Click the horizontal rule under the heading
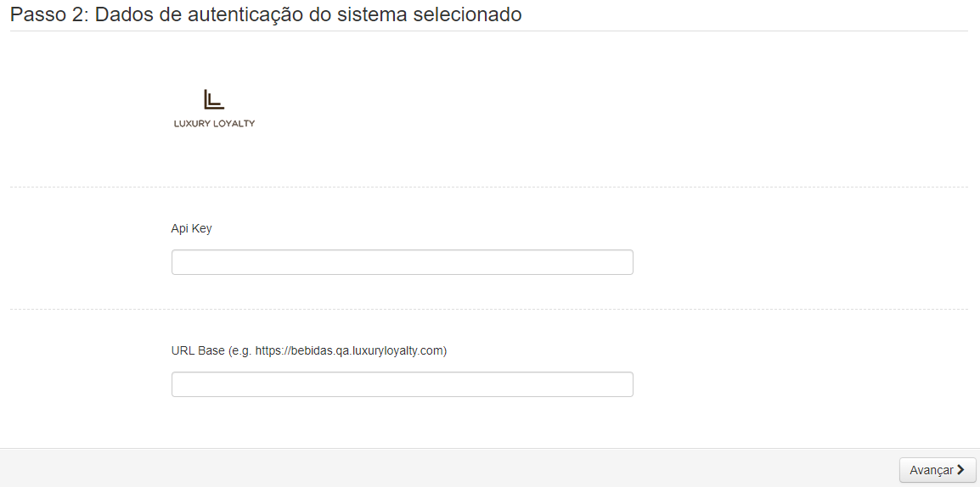The height and width of the screenshot is (487, 980). 489,31
